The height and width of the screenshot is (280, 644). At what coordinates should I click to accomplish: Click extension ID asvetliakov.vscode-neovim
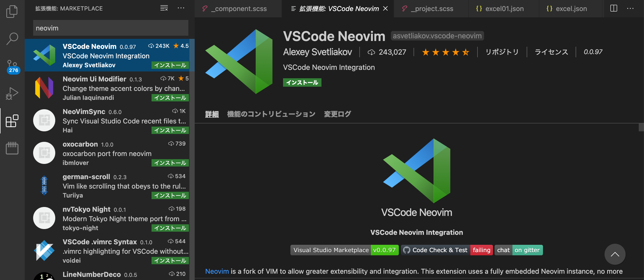[437, 36]
